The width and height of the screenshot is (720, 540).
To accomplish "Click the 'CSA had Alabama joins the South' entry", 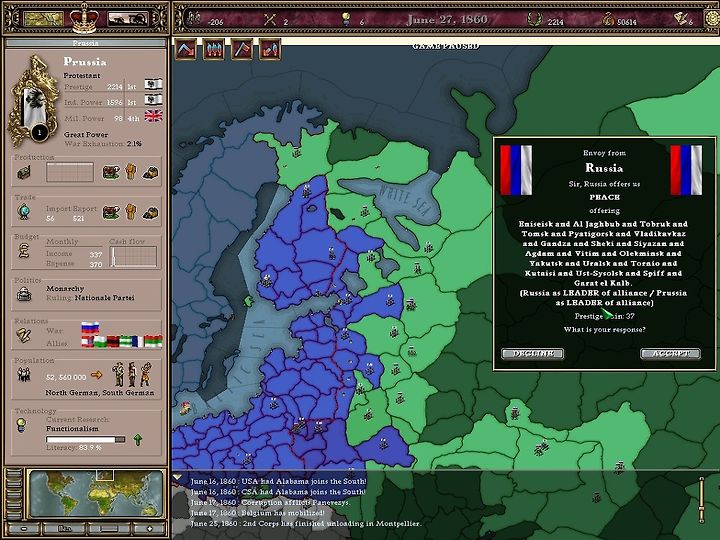I will pyautogui.click(x=278, y=491).
